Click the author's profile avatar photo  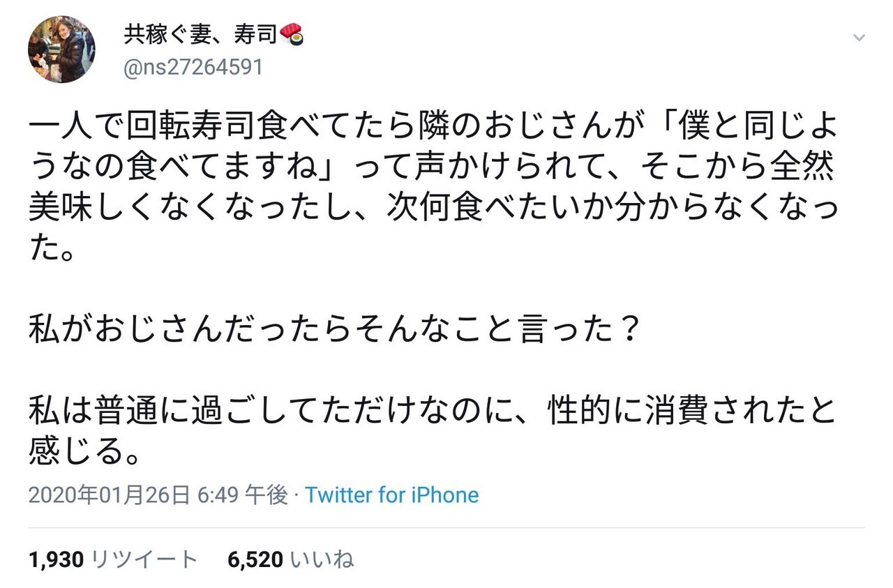[x=61, y=49]
